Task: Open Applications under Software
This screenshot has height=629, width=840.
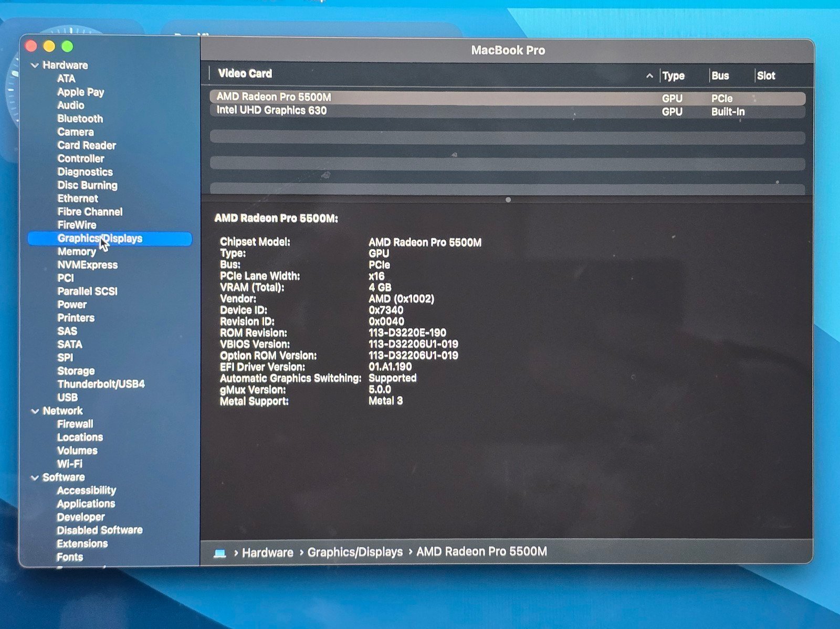Action: point(86,504)
